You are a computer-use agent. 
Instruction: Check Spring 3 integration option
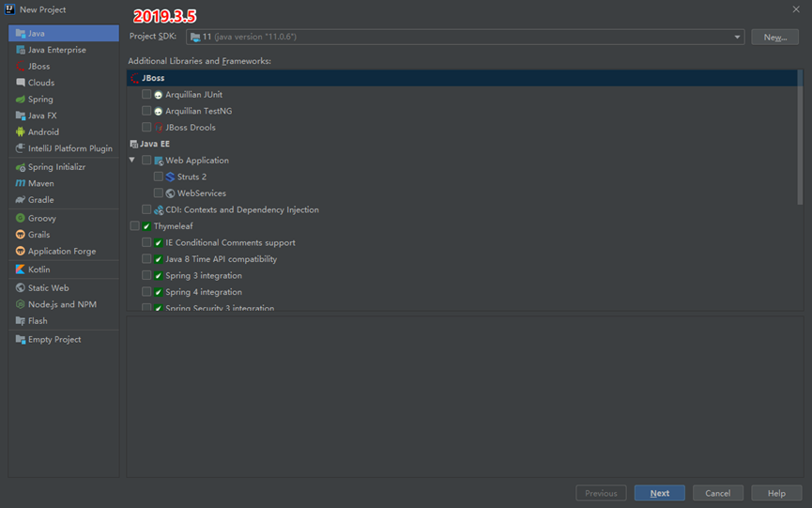pos(146,275)
